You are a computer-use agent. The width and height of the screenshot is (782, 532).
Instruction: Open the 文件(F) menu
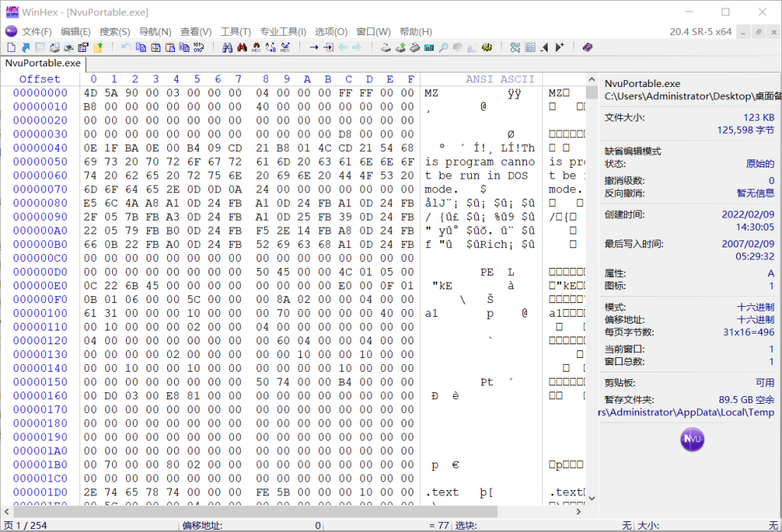[x=37, y=32]
